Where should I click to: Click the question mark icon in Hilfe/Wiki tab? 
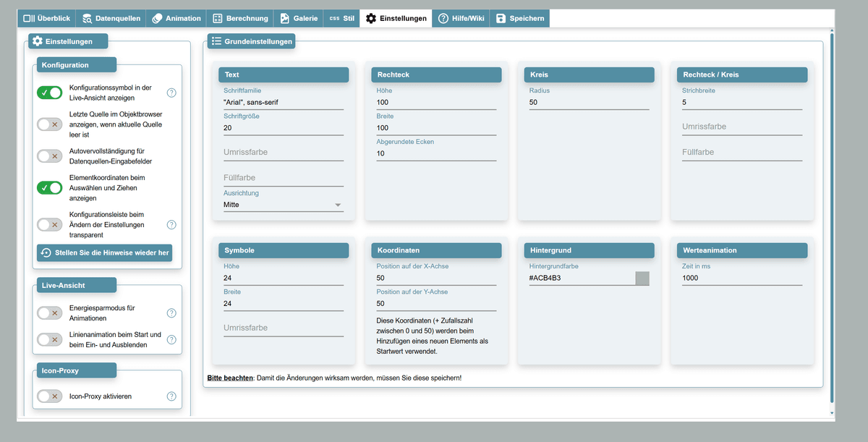click(443, 18)
